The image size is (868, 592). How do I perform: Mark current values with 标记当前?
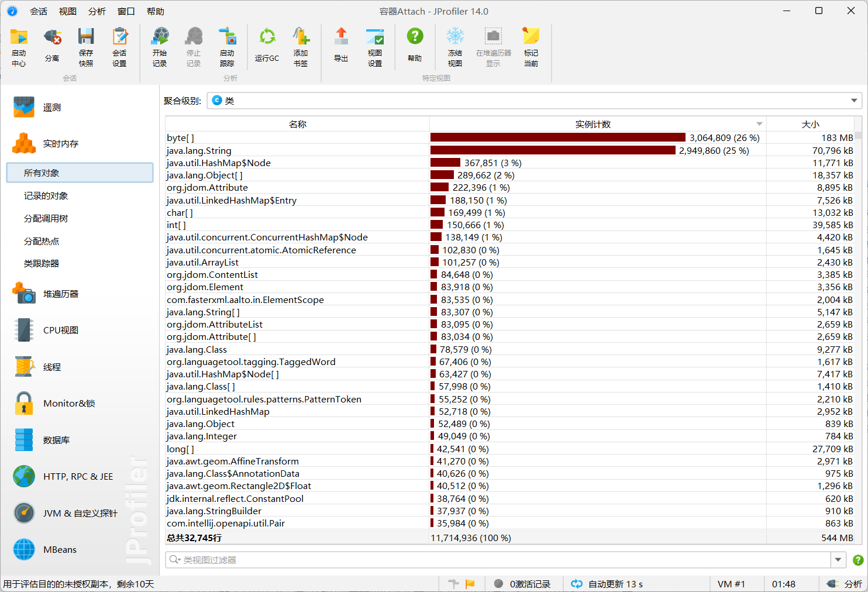point(531,47)
